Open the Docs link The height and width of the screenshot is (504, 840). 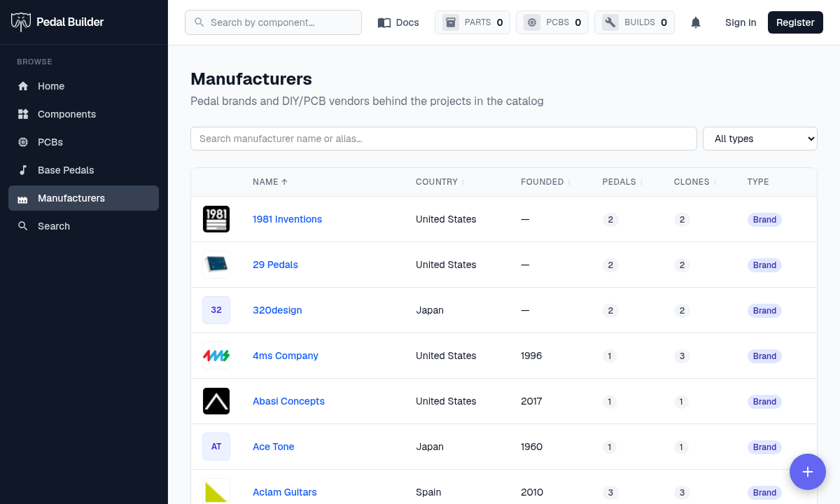pos(398,22)
